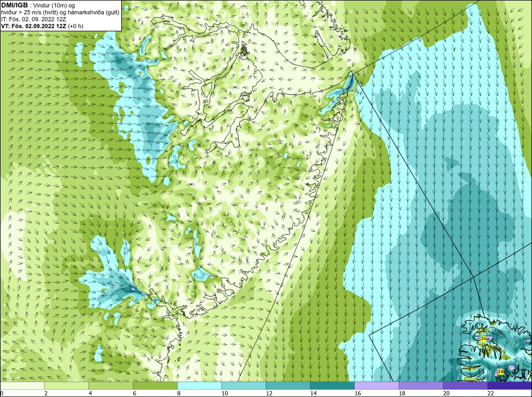
Task: Click the 'Vindur (10m) og' header text
Action: (54, 6)
